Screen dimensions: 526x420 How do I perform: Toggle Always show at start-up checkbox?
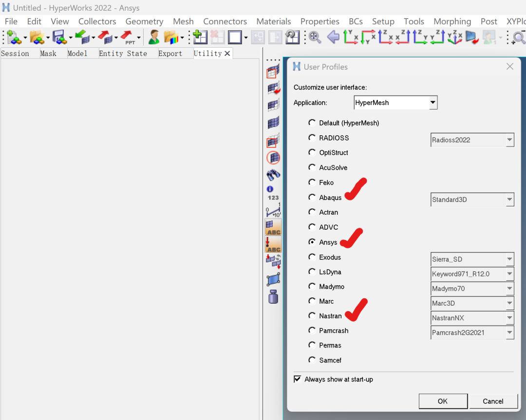[x=297, y=379]
